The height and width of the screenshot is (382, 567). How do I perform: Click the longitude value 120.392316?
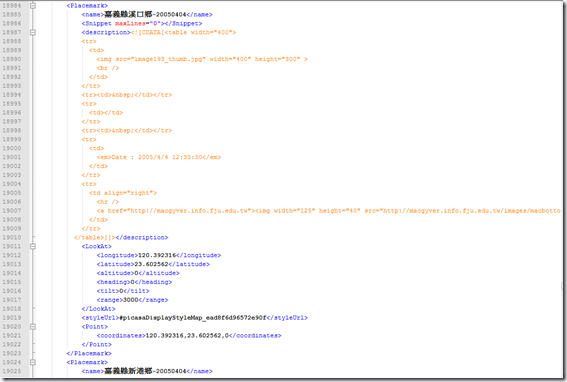157,255
